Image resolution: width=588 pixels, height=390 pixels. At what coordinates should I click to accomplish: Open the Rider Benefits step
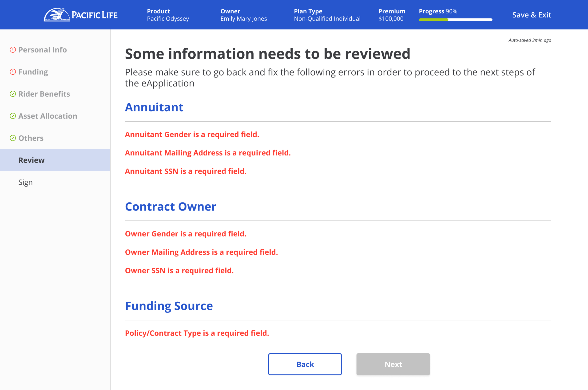pos(44,94)
